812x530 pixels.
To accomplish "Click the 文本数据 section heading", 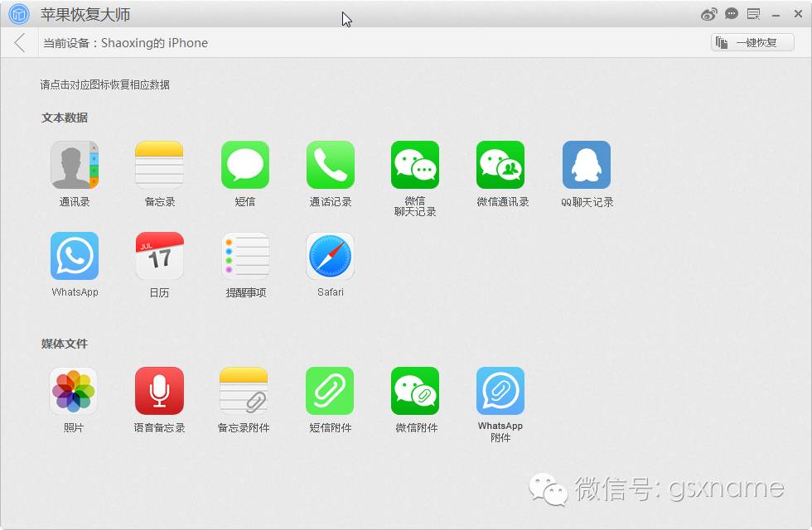I will (x=65, y=118).
